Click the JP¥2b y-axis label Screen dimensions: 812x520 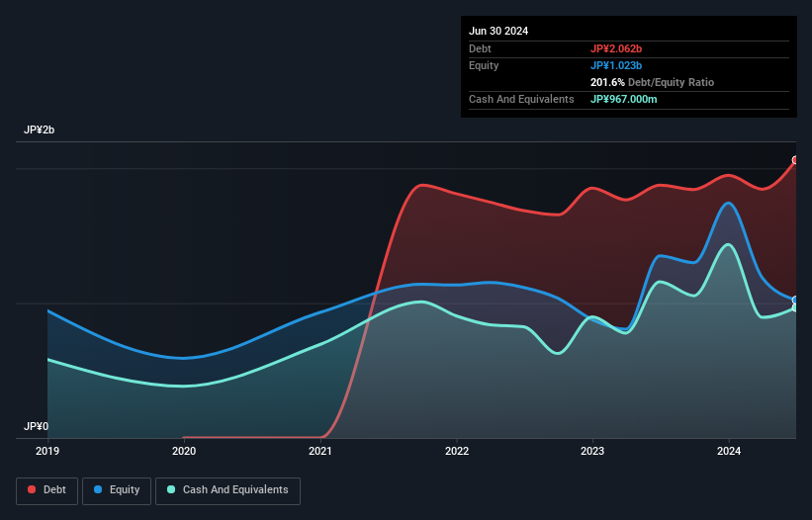tap(39, 130)
